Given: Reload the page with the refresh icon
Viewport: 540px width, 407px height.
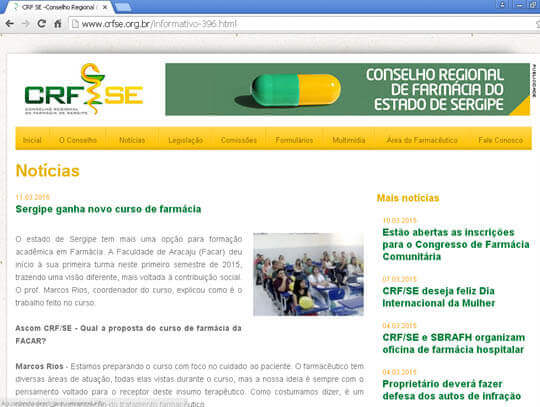Looking at the screenshot, I should click(x=42, y=24).
